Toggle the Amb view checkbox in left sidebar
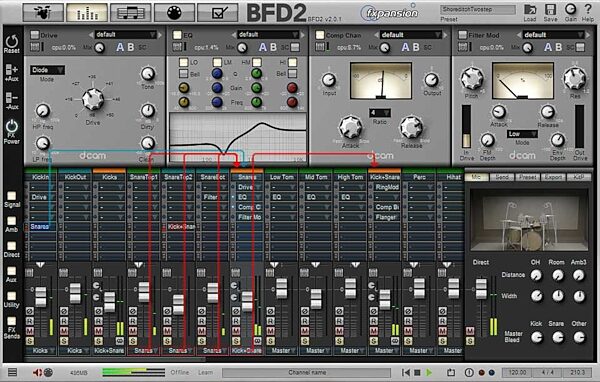600x382 pixels. 12,220
